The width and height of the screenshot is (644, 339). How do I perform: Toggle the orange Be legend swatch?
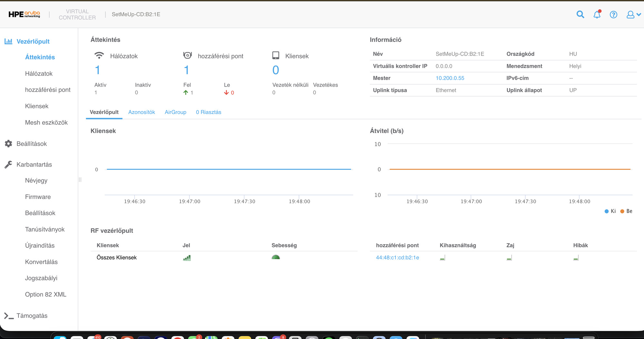click(622, 211)
